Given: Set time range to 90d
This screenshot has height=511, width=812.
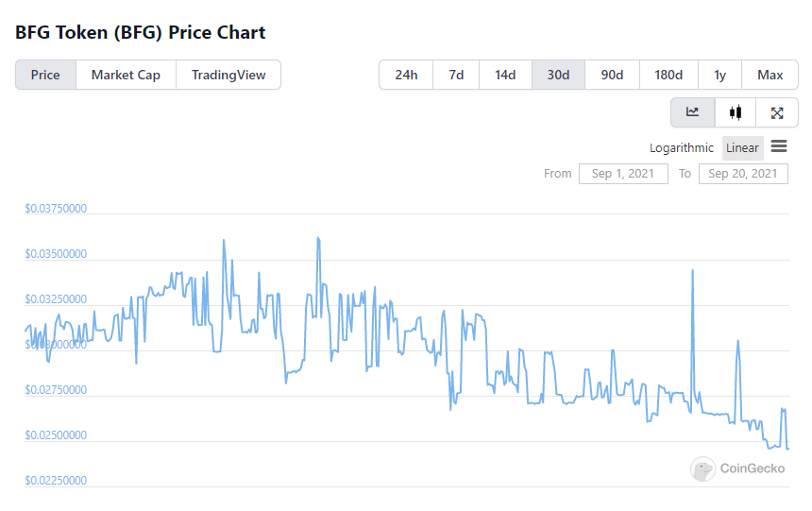Looking at the screenshot, I should [x=612, y=75].
